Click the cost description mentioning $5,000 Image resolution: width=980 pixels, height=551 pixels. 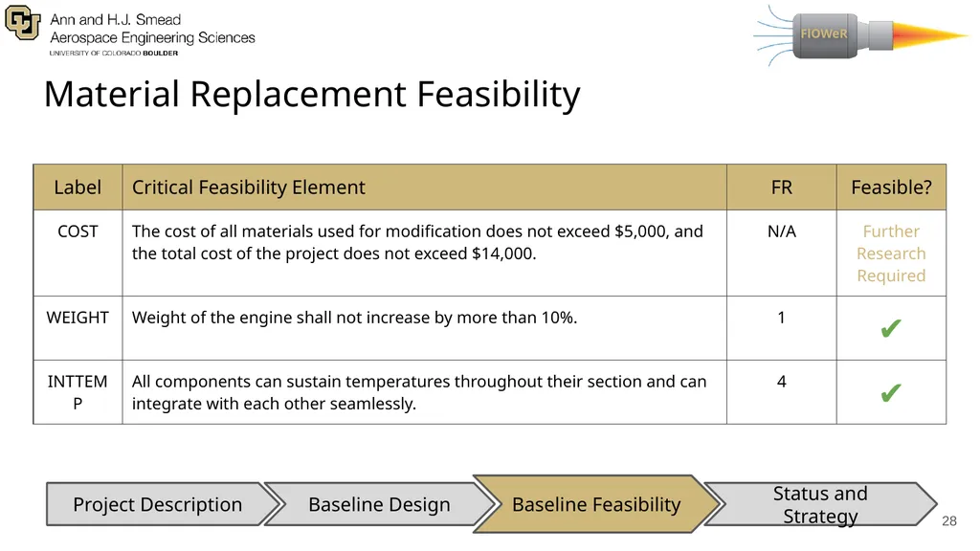pos(417,242)
